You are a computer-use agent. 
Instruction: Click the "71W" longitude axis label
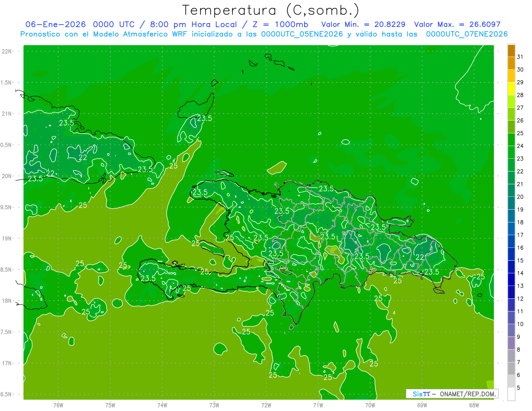coord(318,405)
